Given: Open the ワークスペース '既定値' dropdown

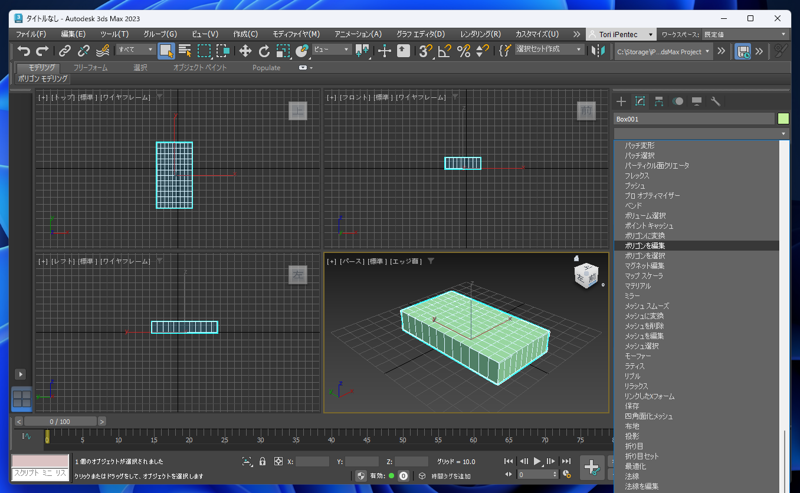Looking at the screenshot, I should point(744,34).
